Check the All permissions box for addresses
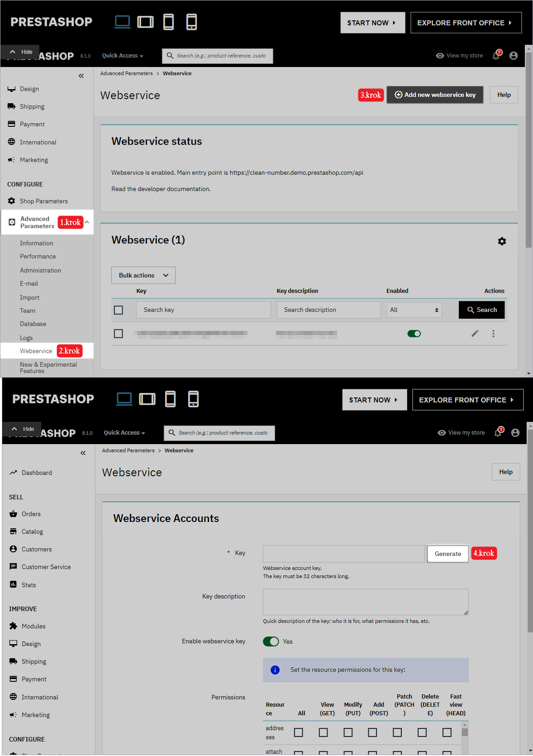This screenshot has height=756, width=533. (x=298, y=732)
